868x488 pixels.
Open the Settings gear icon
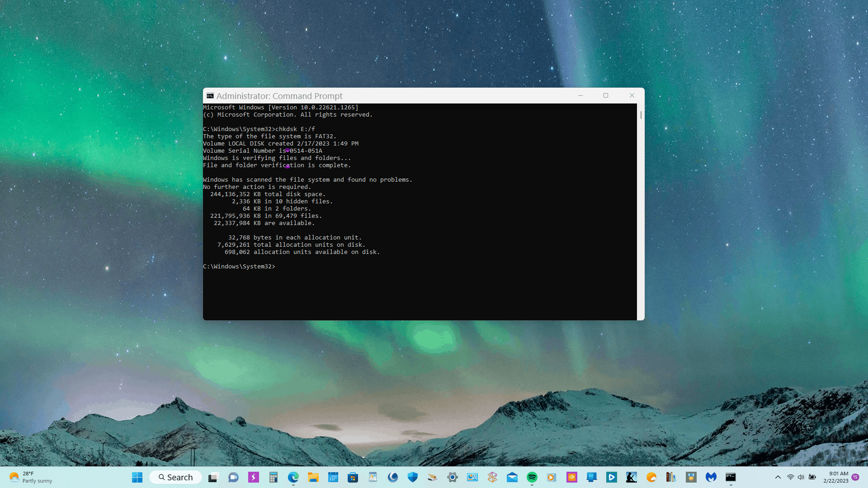[453, 477]
